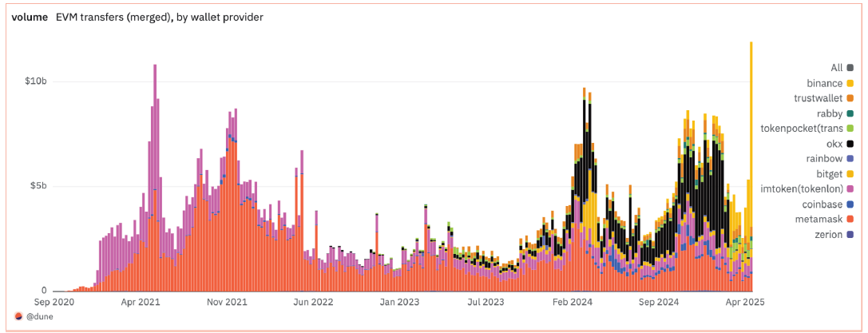868x333 pixels.
Task: Select the zerion legend label
Action: (830, 235)
